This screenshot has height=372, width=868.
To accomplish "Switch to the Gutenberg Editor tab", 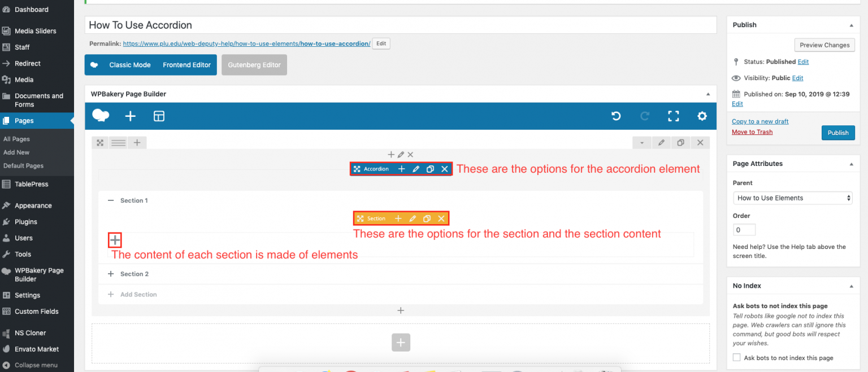I will (x=254, y=64).
